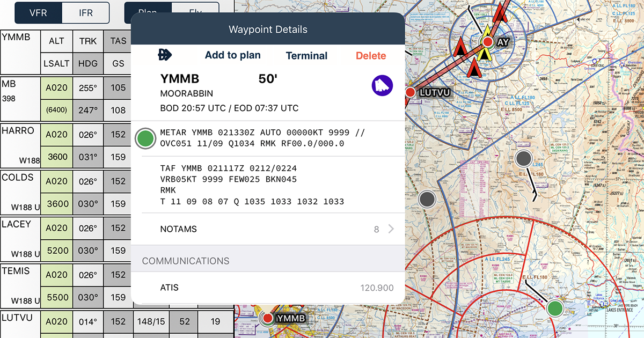
Task: Tap the GS column header
Action: (x=119, y=63)
